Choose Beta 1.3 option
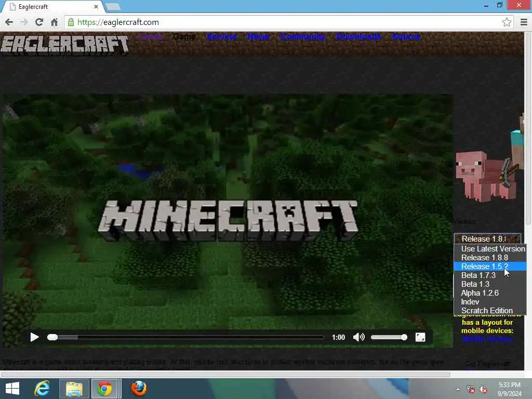 point(490,284)
